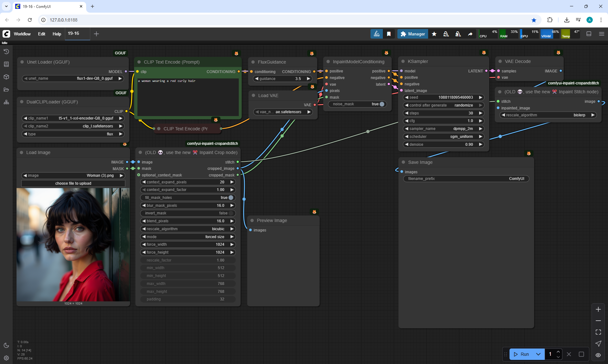Open the sampler_name dropdown in KSampler

coord(443,129)
